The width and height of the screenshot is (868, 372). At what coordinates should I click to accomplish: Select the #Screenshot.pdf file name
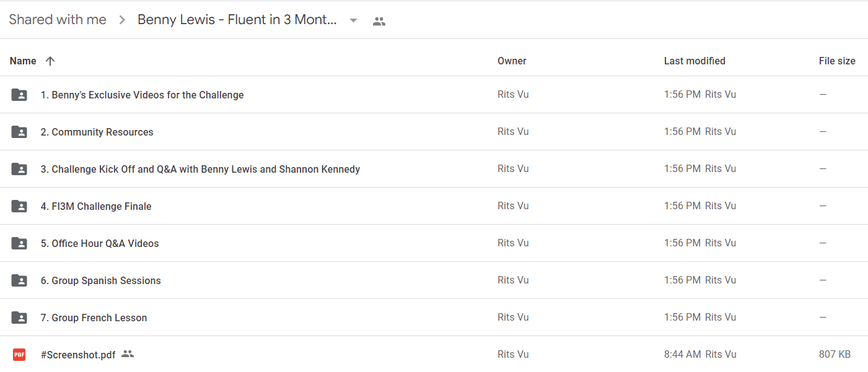tap(78, 355)
